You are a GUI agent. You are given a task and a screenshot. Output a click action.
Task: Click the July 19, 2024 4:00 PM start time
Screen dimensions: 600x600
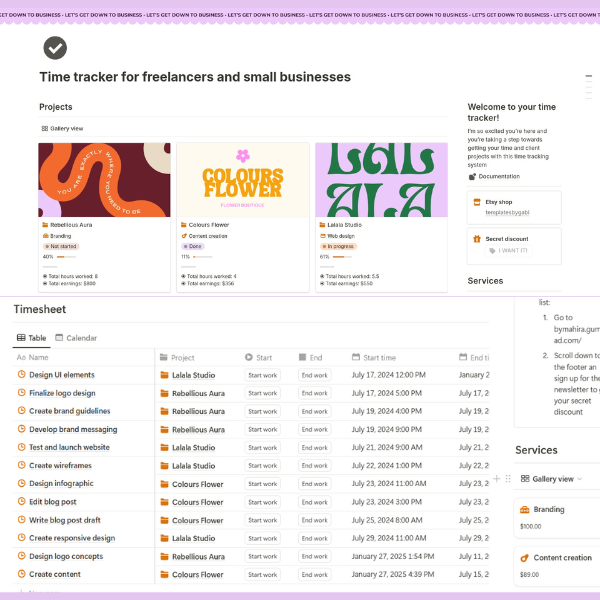click(x=386, y=411)
